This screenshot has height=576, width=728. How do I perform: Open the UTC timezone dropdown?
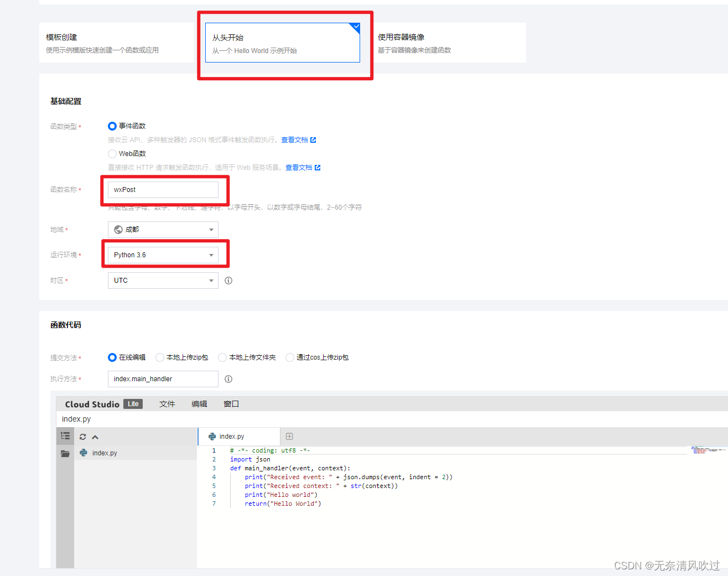pos(163,281)
